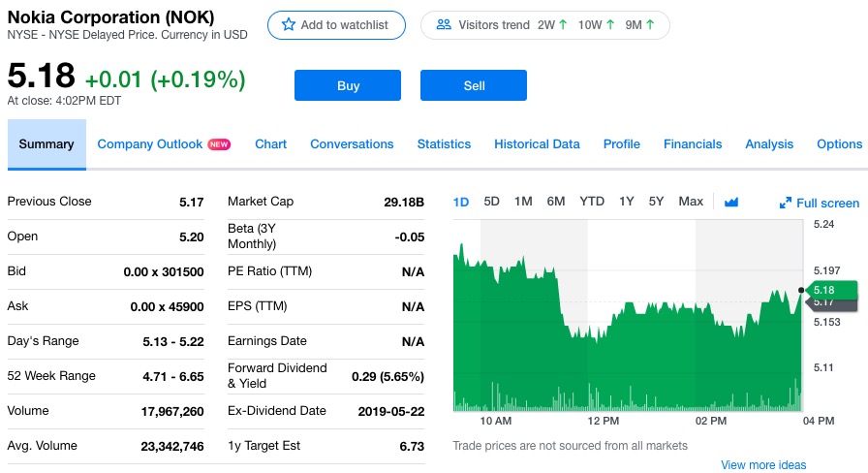Viewport: 868px width, 473px height.
Task: Click the 10W upward trend arrow
Action: pyautogui.click(x=610, y=24)
